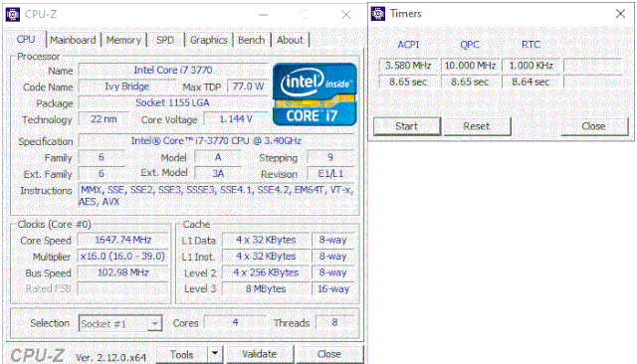Click the Ivy Bridge code name field
The image size is (637, 364).
127,87
